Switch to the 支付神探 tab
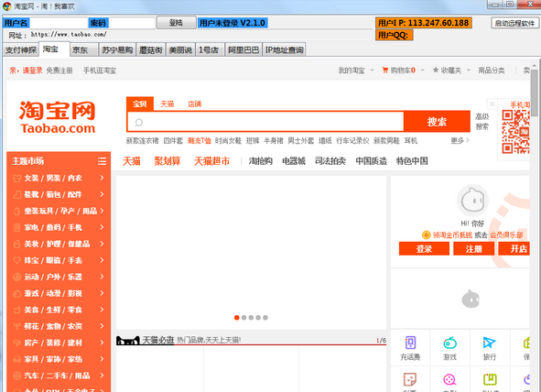This screenshot has width=541, height=392. [x=21, y=50]
